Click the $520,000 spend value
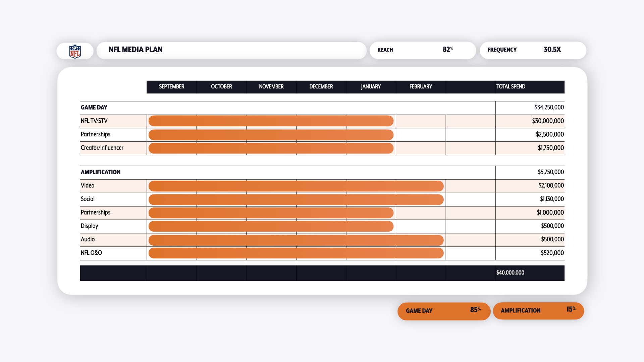 (x=552, y=253)
